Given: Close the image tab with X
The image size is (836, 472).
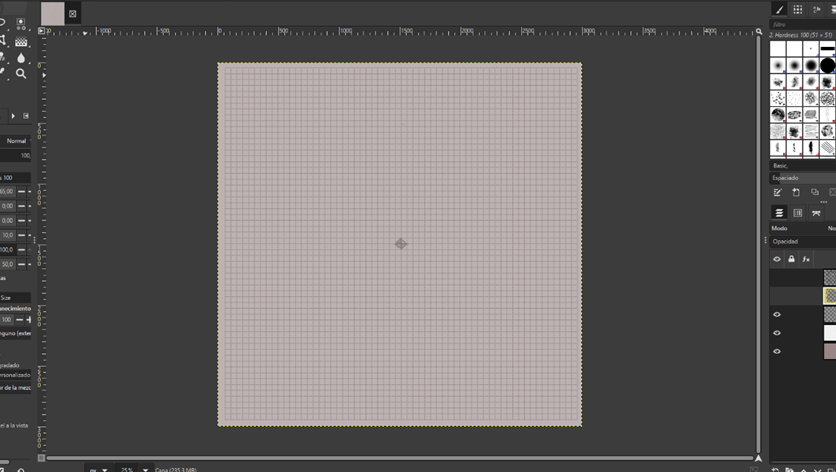Looking at the screenshot, I should pos(72,13).
